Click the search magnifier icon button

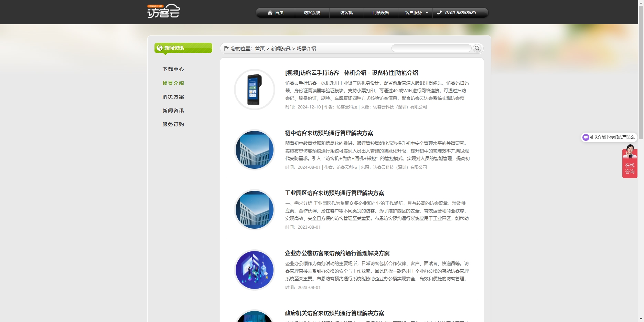pyautogui.click(x=477, y=48)
